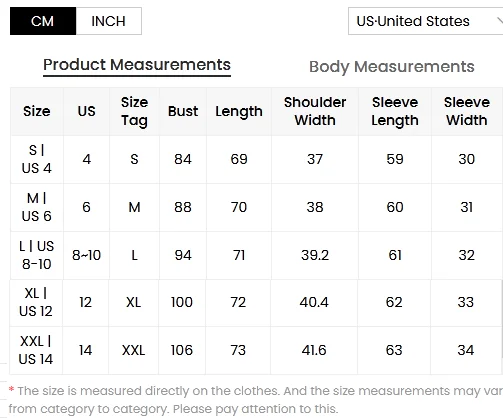
Task: Select the Body Measurements tab
Action: 392,66
